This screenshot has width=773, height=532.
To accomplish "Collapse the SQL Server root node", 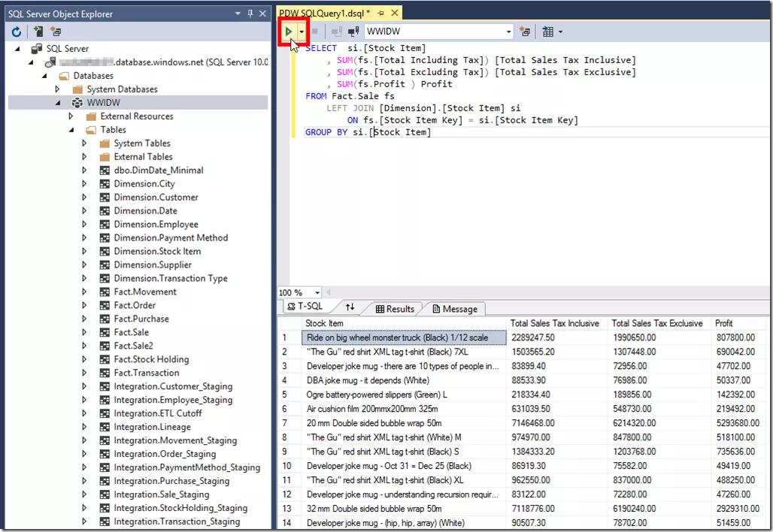I will (17, 49).
